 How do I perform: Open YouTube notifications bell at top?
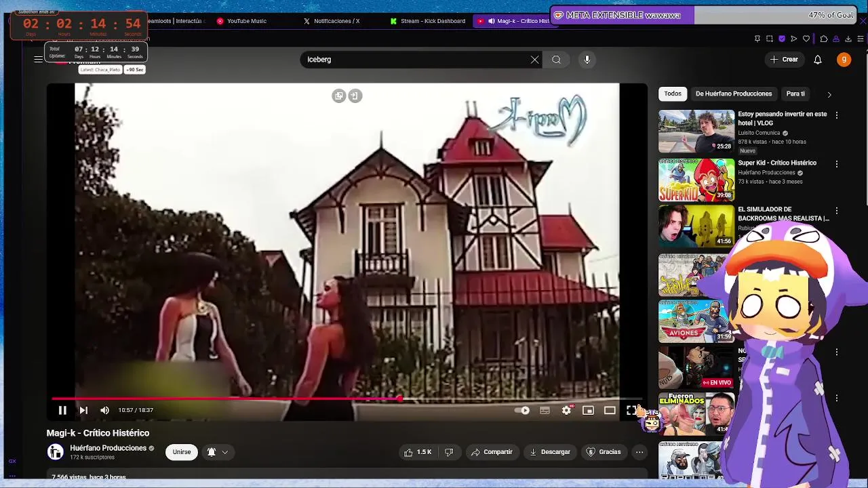click(818, 60)
